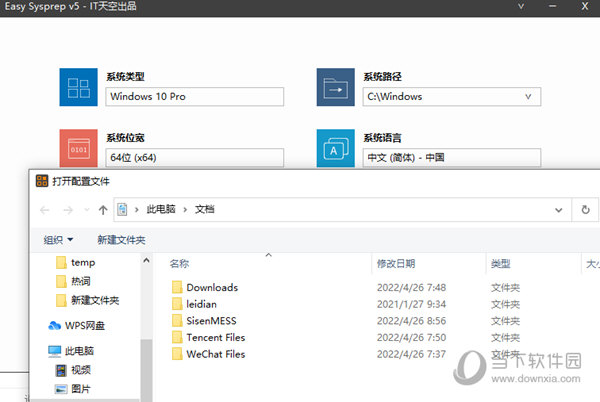Click date 2021/1/27 9:34 cell
Viewport: 600px width, 402px height.
(x=411, y=304)
